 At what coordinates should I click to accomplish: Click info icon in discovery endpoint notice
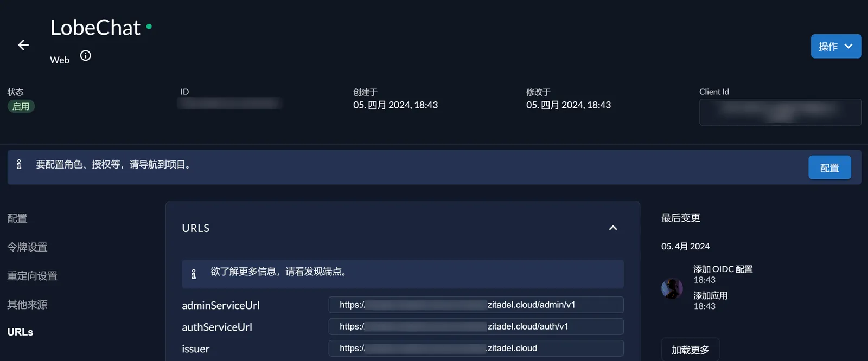(x=194, y=274)
